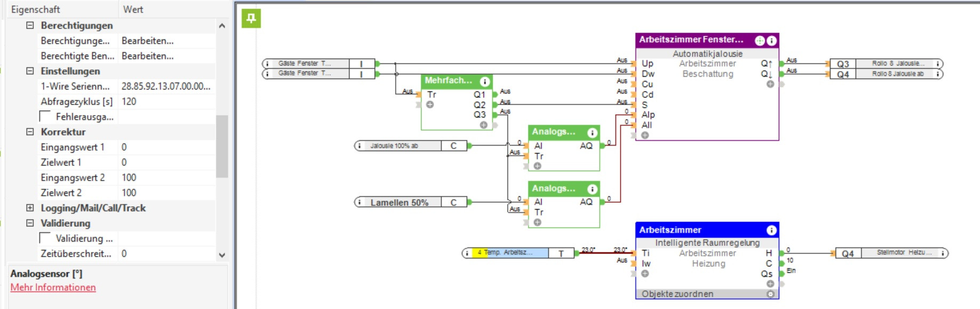Image resolution: width=980 pixels, height=309 pixels.
Task: Open info icon of Arbeitszimmer Fenster block
Action: (x=771, y=41)
